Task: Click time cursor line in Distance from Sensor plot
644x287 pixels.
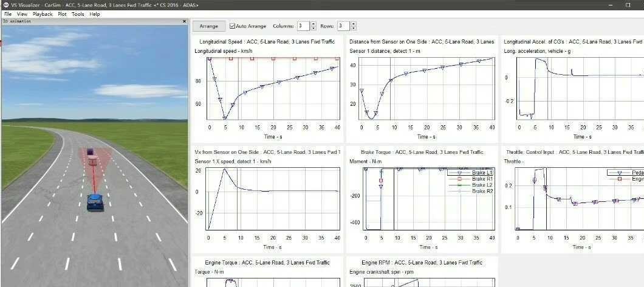Action: [x=390, y=88]
